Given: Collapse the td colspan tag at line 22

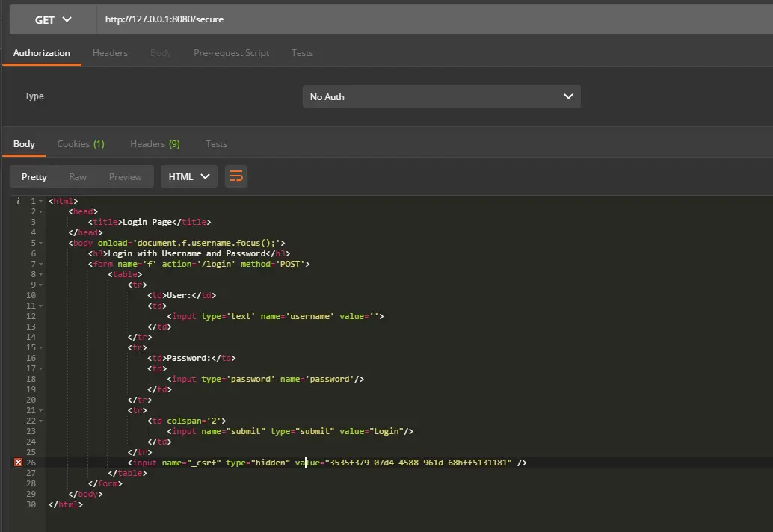Looking at the screenshot, I should (40, 421).
